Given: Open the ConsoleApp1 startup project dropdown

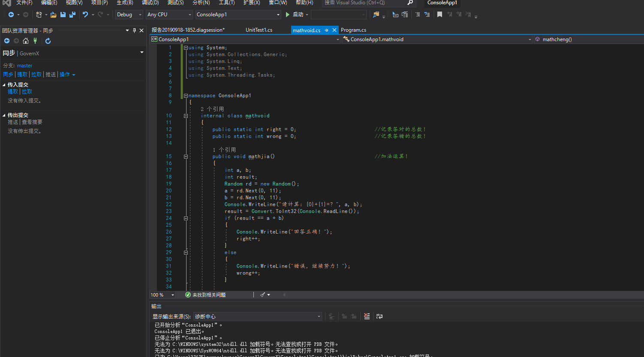Looking at the screenshot, I should pos(238,15).
